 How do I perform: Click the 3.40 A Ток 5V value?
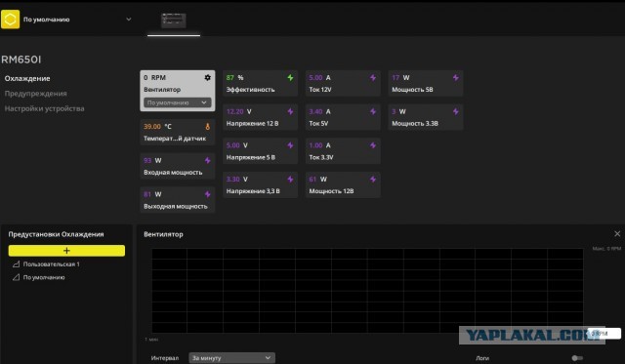coord(319,111)
